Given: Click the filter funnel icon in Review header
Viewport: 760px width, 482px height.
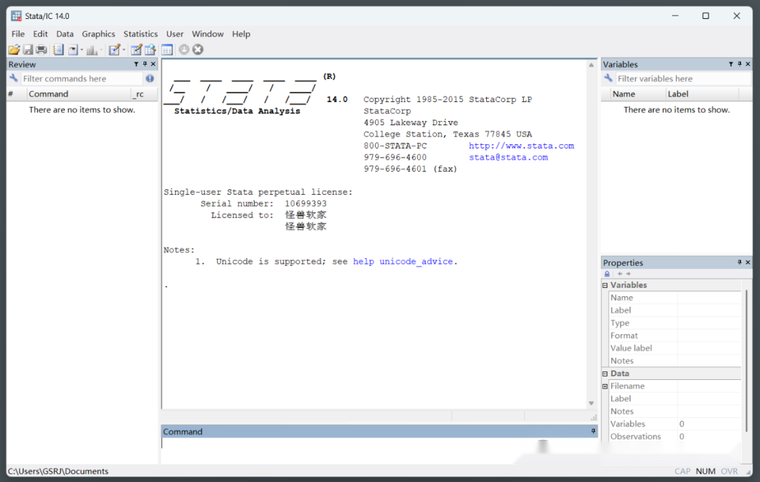Looking at the screenshot, I should (x=136, y=64).
